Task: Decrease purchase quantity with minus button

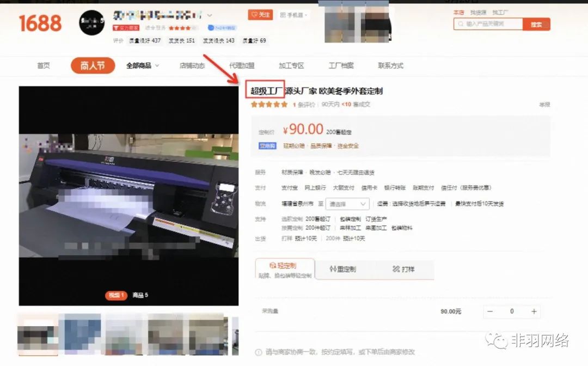Action: pyautogui.click(x=490, y=312)
